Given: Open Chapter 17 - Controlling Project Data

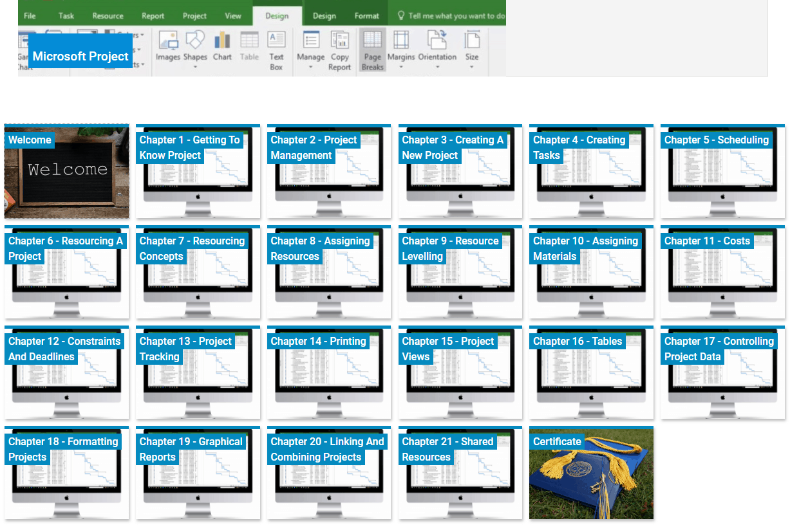Looking at the screenshot, I should [722, 373].
